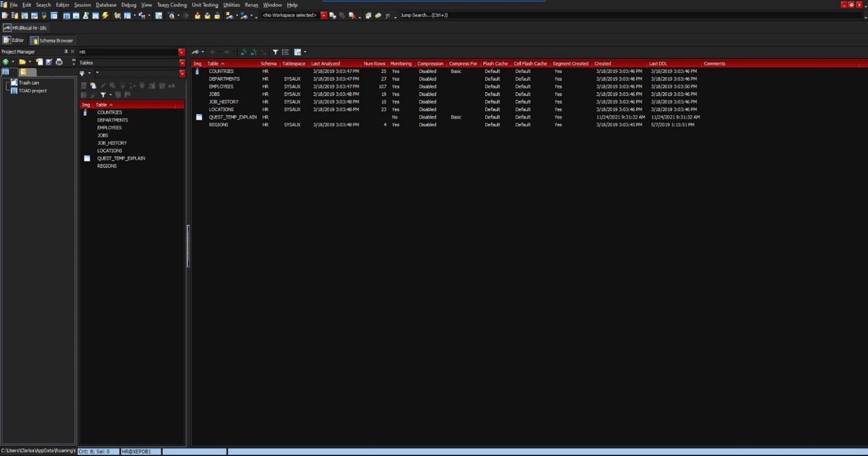The width and height of the screenshot is (868, 456).
Task: Click the refresh green arrows icon in right toolbar
Action: [243, 52]
